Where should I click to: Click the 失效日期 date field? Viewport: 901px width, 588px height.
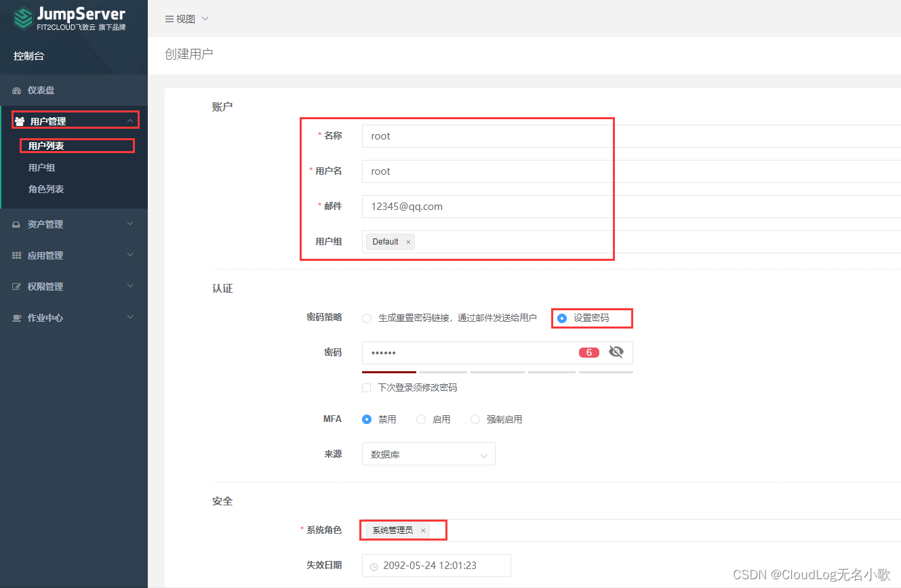point(437,566)
